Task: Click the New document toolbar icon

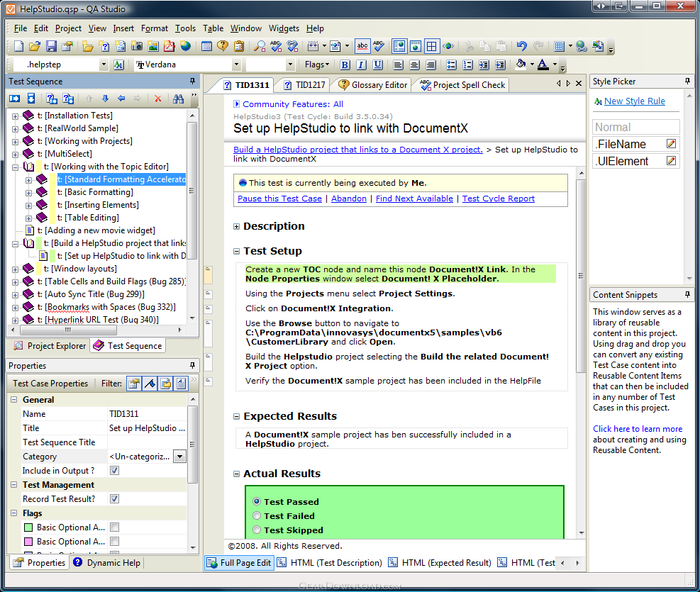Action: (18, 46)
